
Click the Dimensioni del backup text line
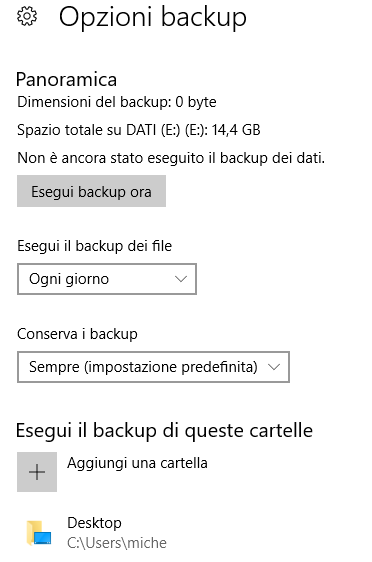pos(117,102)
